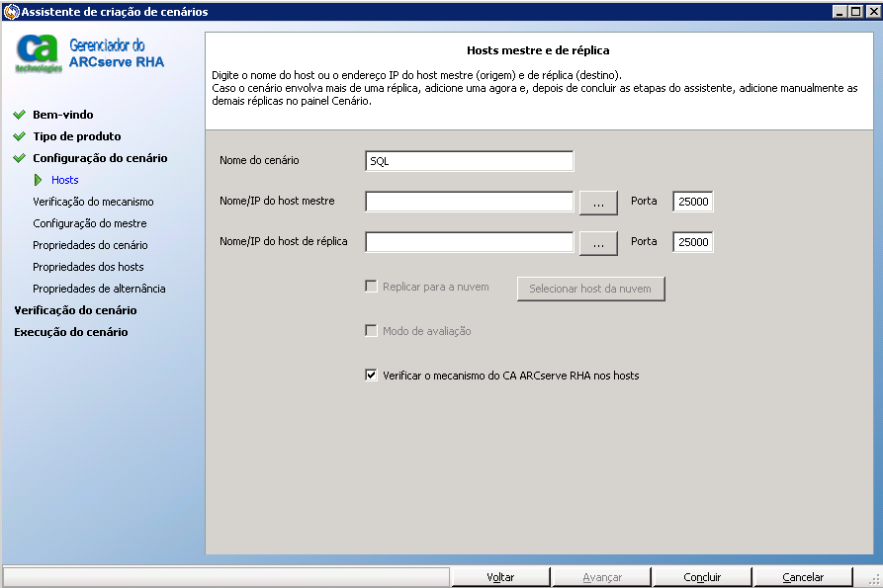This screenshot has height=588, width=883.
Task: Click the green checkmark beside Tipo de produto
Action: tap(19, 136)
